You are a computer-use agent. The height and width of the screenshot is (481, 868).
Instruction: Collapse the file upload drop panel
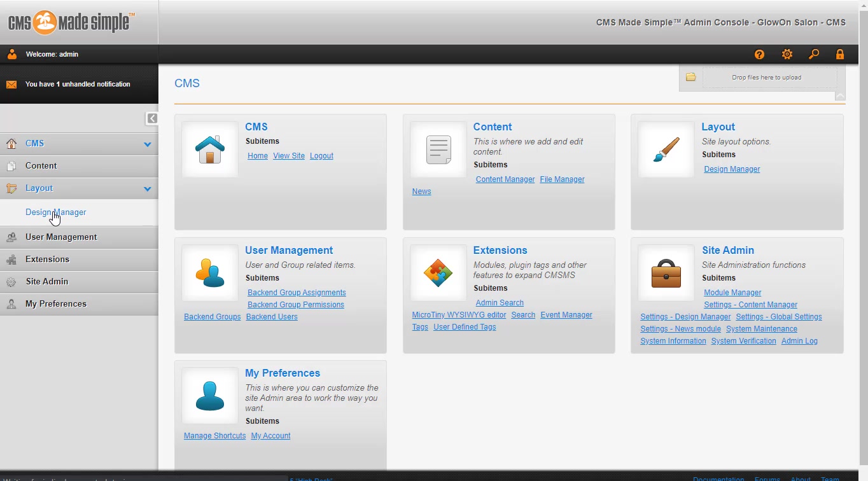[x=840, y=96]
